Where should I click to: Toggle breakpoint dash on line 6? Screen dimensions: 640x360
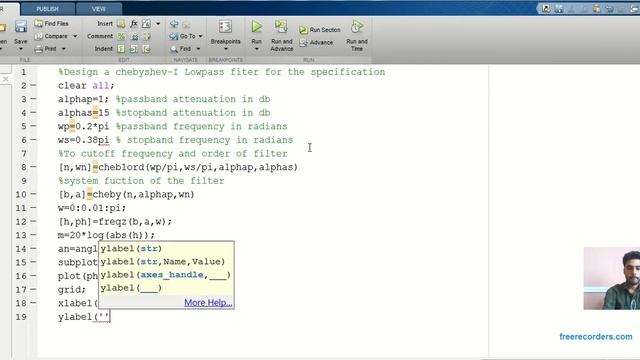pyautogui.click(x=33, y=140)
